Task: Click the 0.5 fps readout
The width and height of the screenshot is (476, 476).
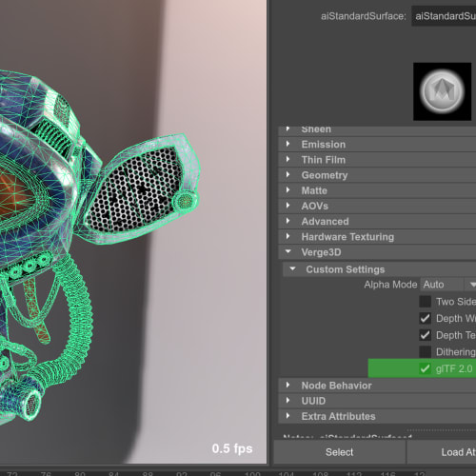Action: point(232,448)
